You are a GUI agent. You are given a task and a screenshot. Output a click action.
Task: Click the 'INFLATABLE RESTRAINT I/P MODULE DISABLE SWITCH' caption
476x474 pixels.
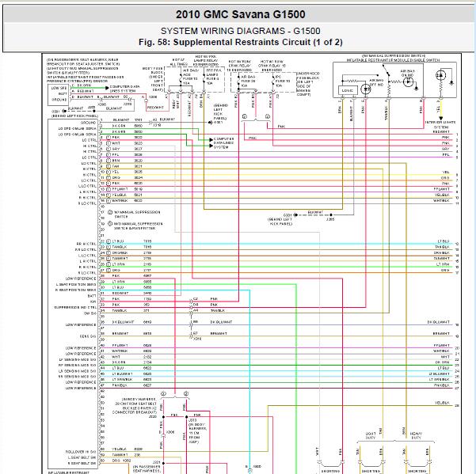coord(393,60)
